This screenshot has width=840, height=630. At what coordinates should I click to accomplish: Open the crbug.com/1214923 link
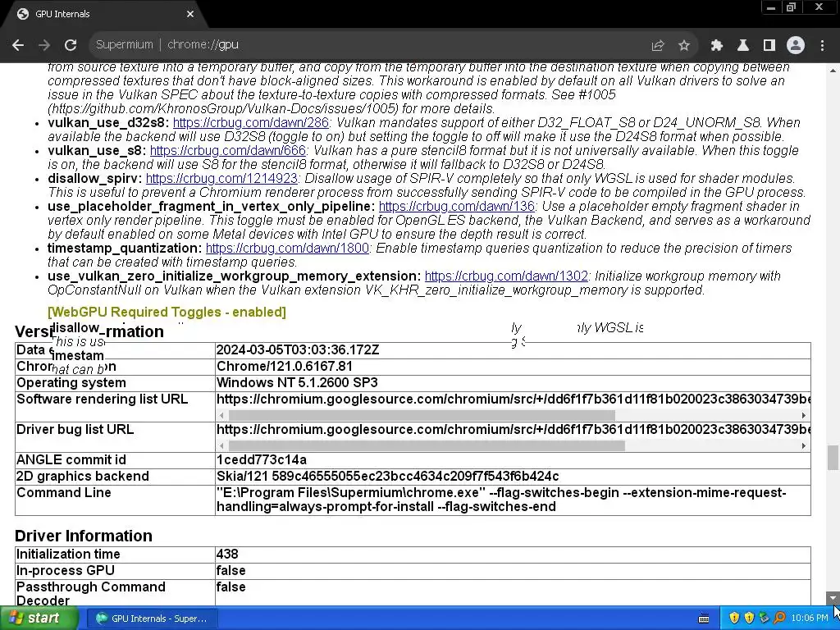[221, 178]
